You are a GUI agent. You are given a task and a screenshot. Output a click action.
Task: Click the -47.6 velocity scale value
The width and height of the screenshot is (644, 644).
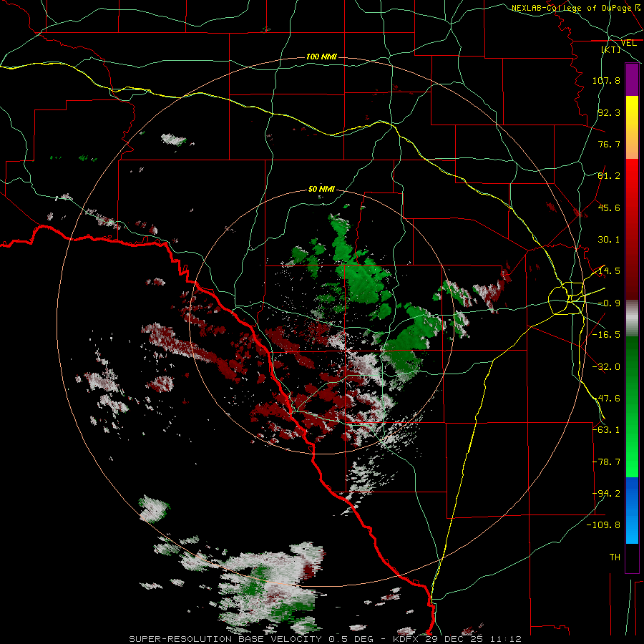(x=606, y=399)
